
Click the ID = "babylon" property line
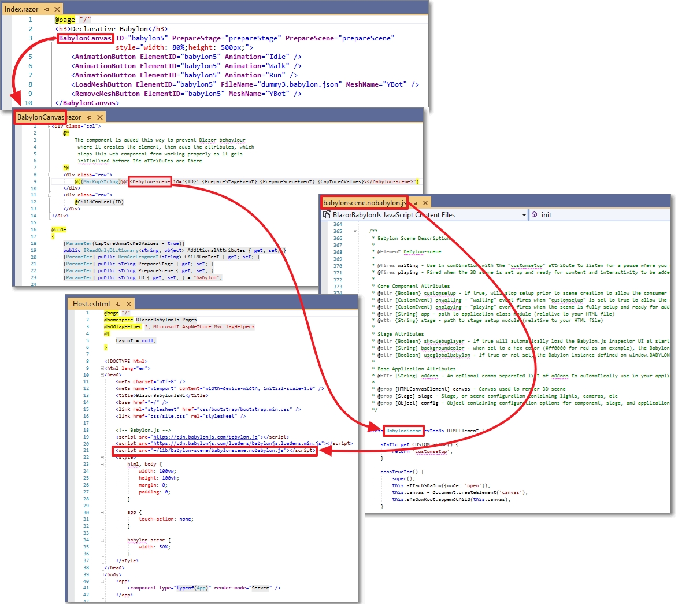point(143,277)
